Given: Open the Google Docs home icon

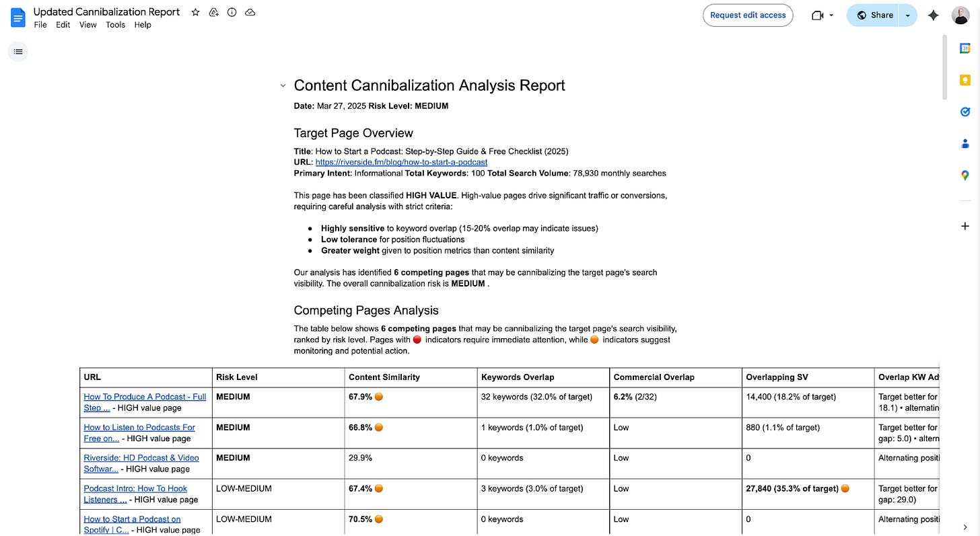Looking at the screenshot, I should pos(18,18).
